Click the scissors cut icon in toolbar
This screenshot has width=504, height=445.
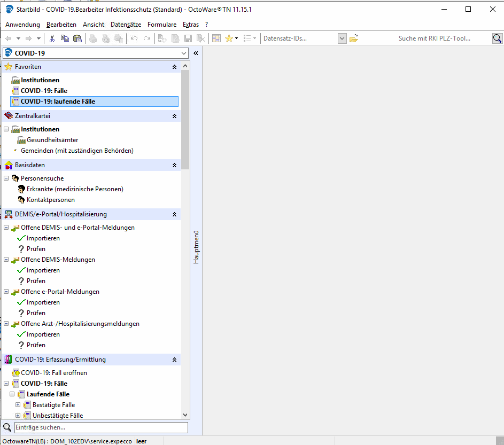[52, 38]
